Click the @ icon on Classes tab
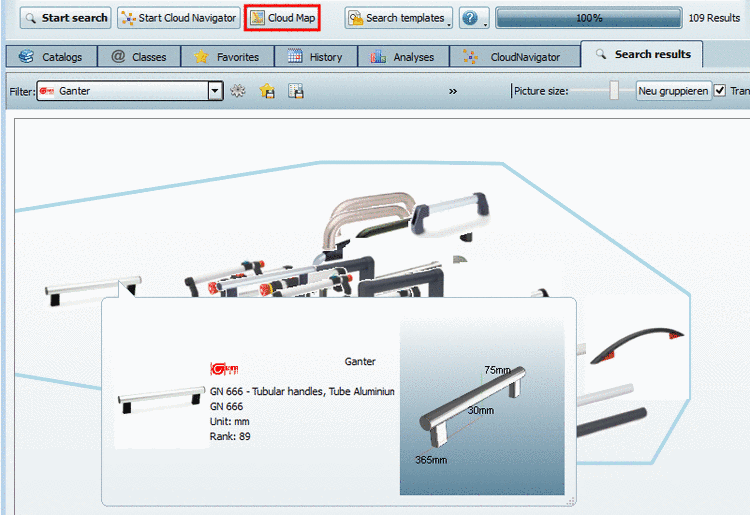Viewport: 750px width, 515px height. pos(118,56)
